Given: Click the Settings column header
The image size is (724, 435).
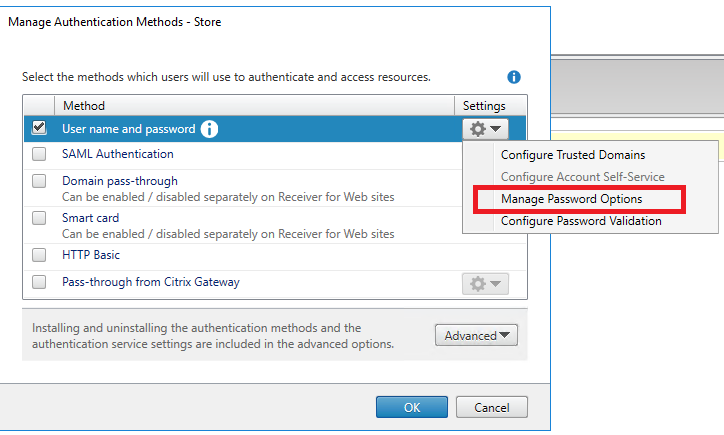Looking at the screenshot, I should coord(484,106).
